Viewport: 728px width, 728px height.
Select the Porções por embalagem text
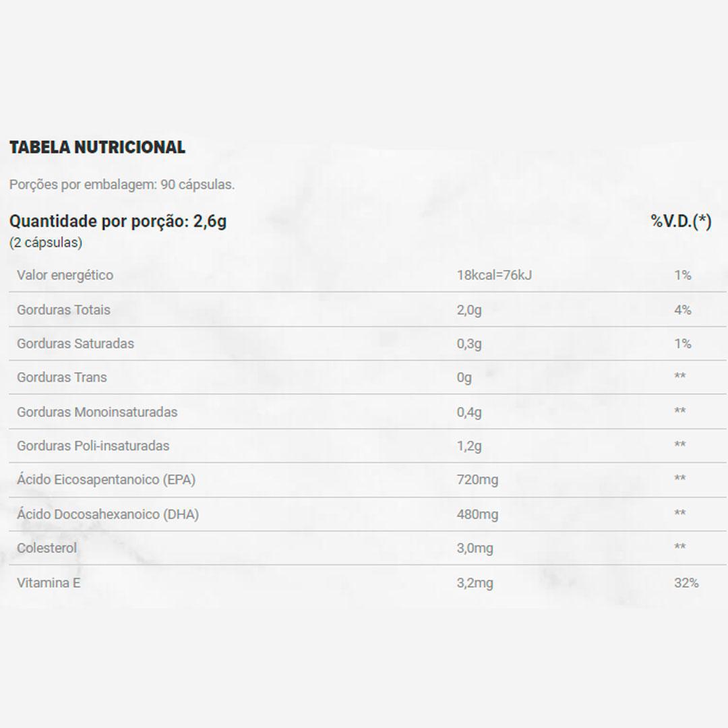tap(122, 185)
